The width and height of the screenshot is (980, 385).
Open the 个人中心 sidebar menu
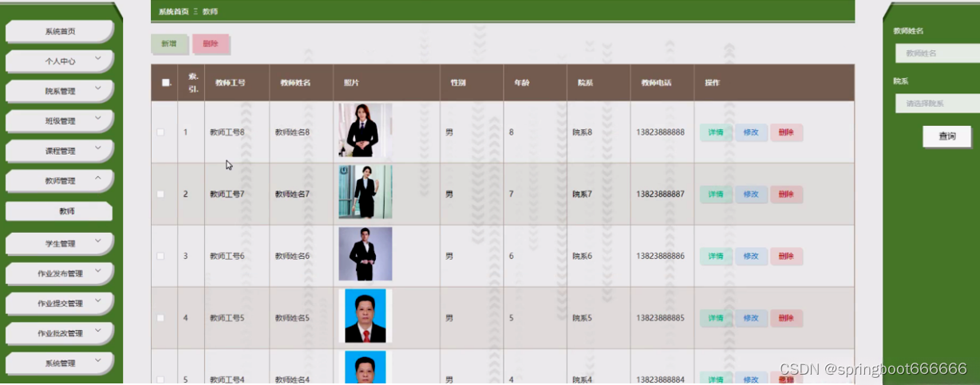pos(60,61)
